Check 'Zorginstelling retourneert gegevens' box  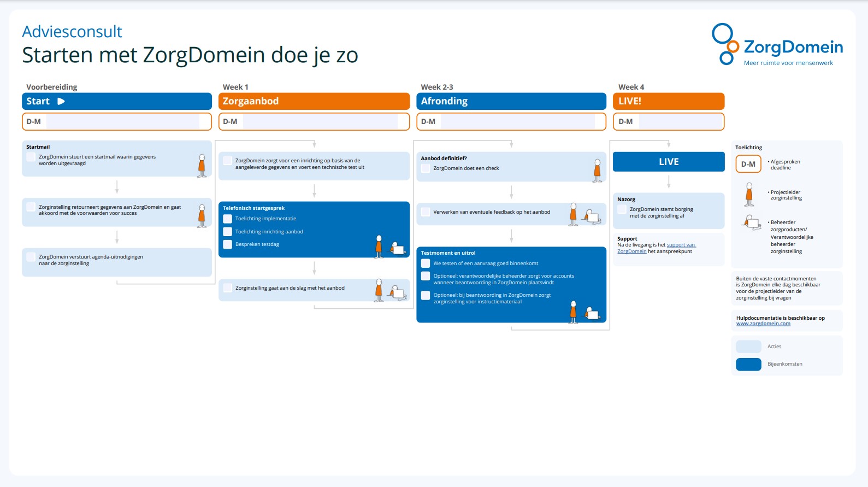31,207
